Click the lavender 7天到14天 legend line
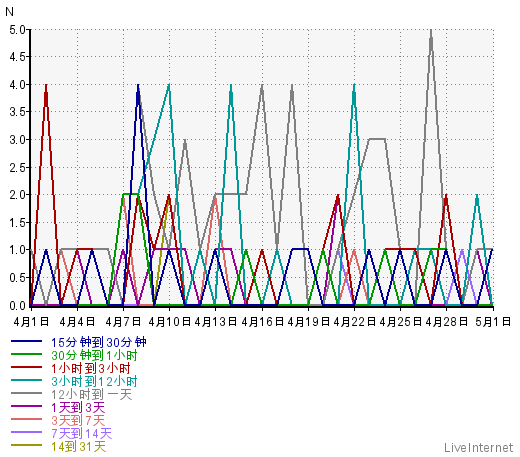Screen dimensions: 520x457 coord(26,432)
